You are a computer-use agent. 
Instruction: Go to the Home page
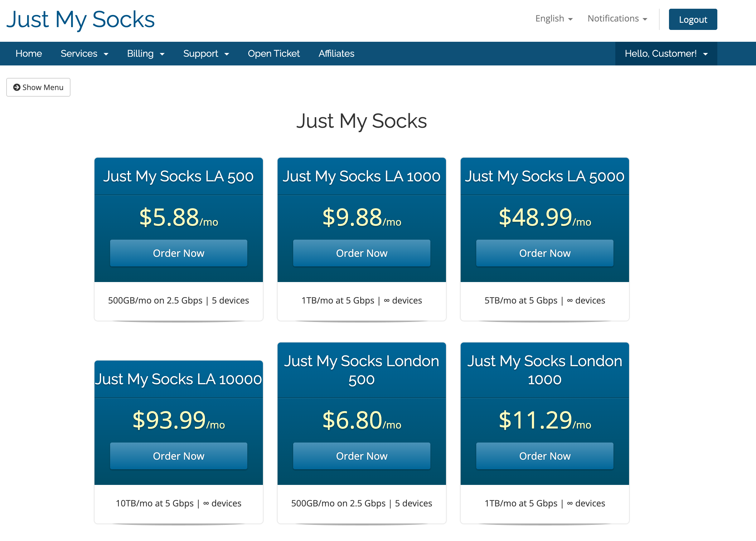pos(29,54)
